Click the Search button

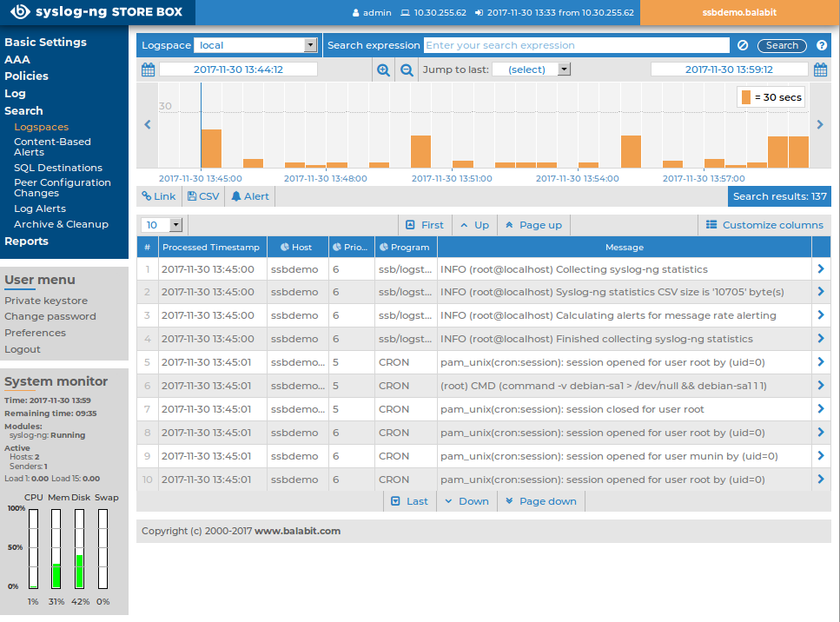[x=782, y=45]
